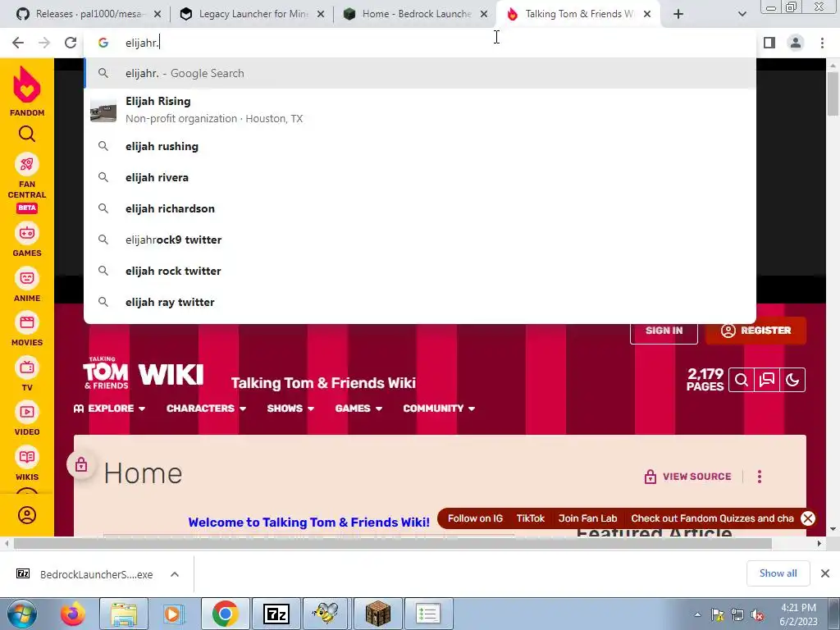840x630 pixels.
Task: Click address bar with text elijahr.
Action: tap(419, 43)
